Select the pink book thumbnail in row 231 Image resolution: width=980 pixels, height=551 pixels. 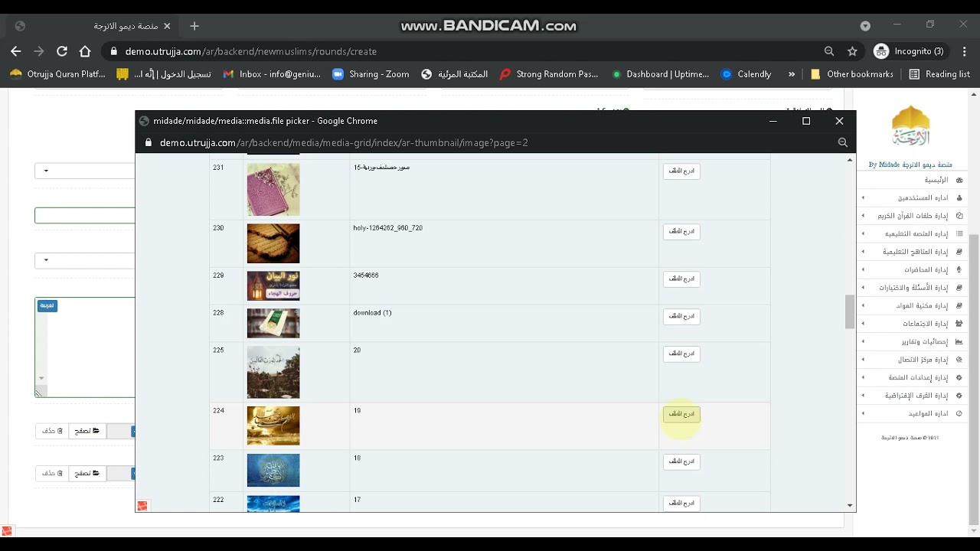coord(273,190)
